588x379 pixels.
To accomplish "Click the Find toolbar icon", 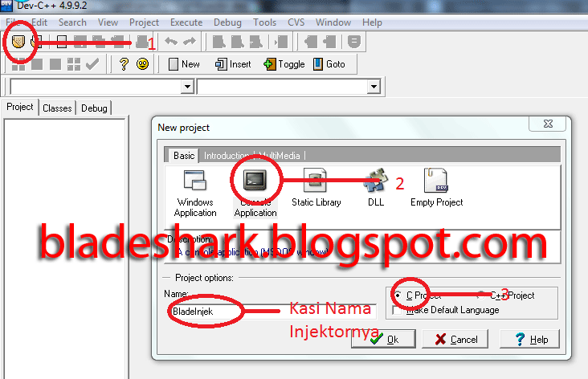I will (219, 42).
